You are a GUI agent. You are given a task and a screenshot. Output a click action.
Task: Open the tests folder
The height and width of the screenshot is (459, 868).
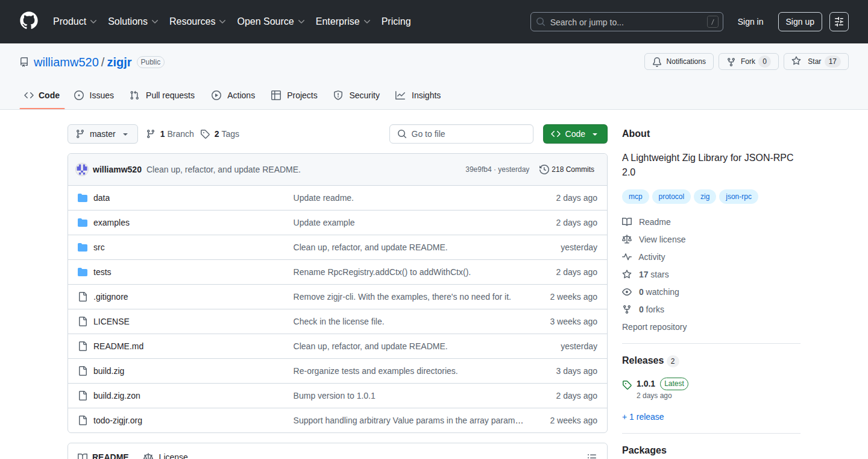(102, 272)
